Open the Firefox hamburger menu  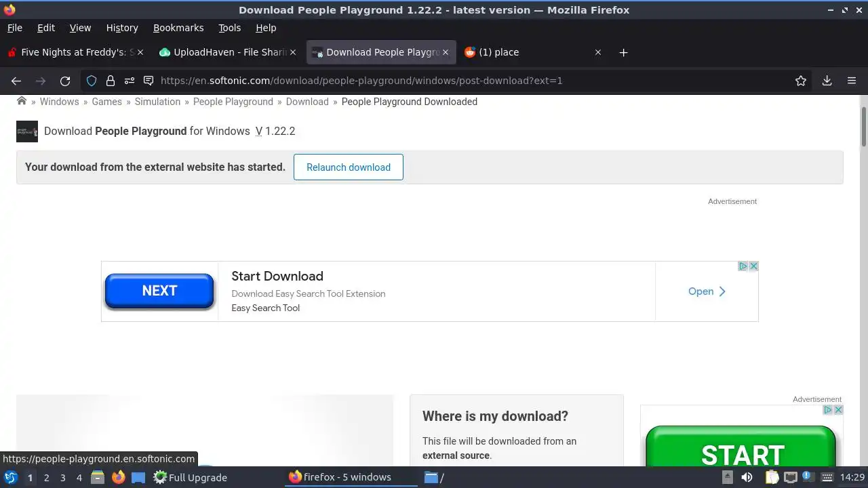(852, 81)
